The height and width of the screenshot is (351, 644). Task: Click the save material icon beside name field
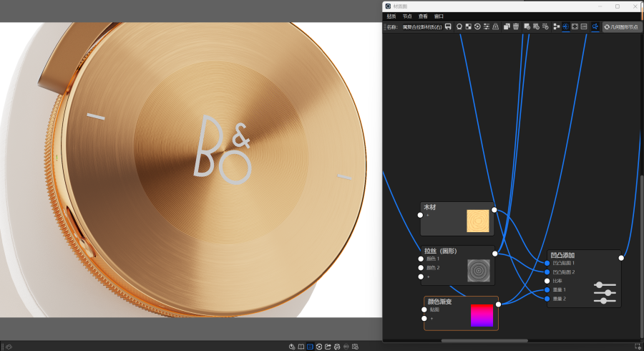coord(448,27)
